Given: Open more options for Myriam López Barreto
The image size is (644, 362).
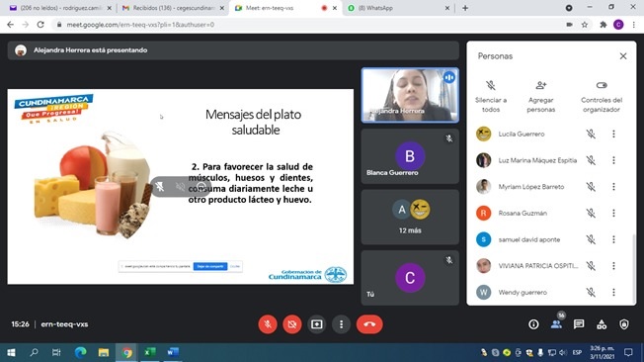Looking at the screenshot, I should (613, 186).
